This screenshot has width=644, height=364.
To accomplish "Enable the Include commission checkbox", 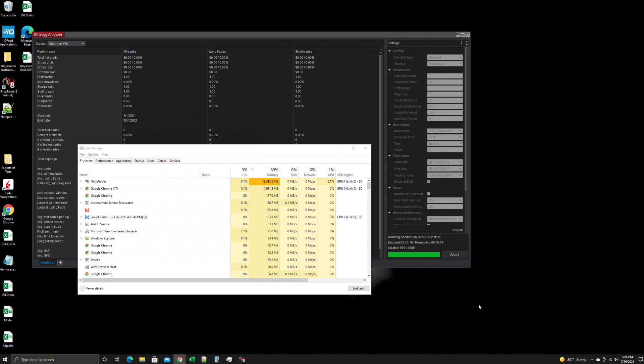I will click(x=429, y=194).
